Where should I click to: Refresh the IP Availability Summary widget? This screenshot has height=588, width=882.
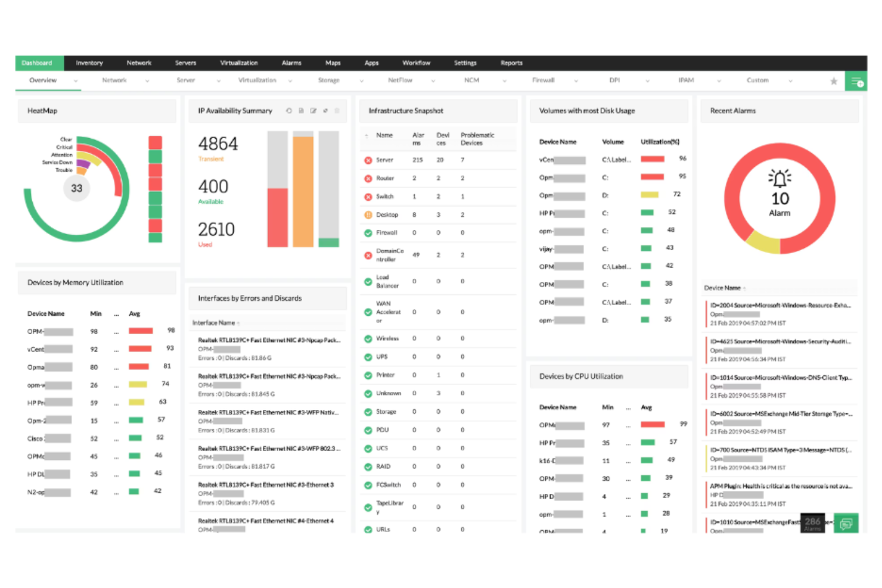289,111
